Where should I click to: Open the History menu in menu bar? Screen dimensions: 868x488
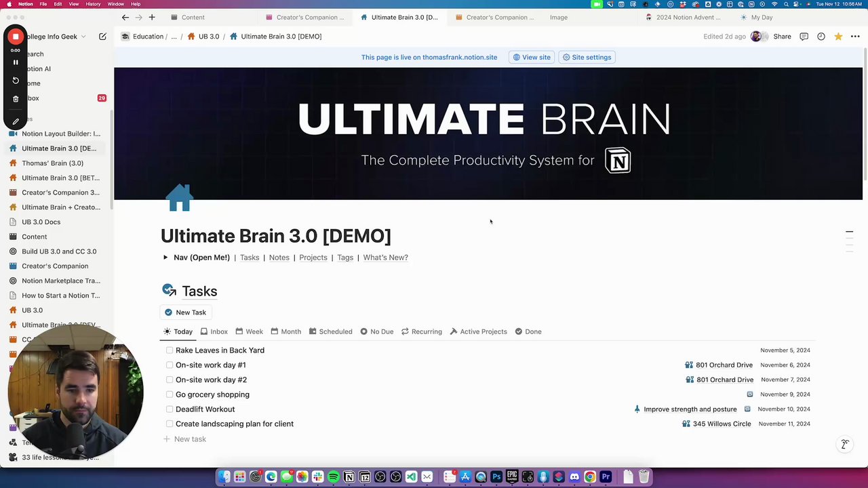(93, 4)
